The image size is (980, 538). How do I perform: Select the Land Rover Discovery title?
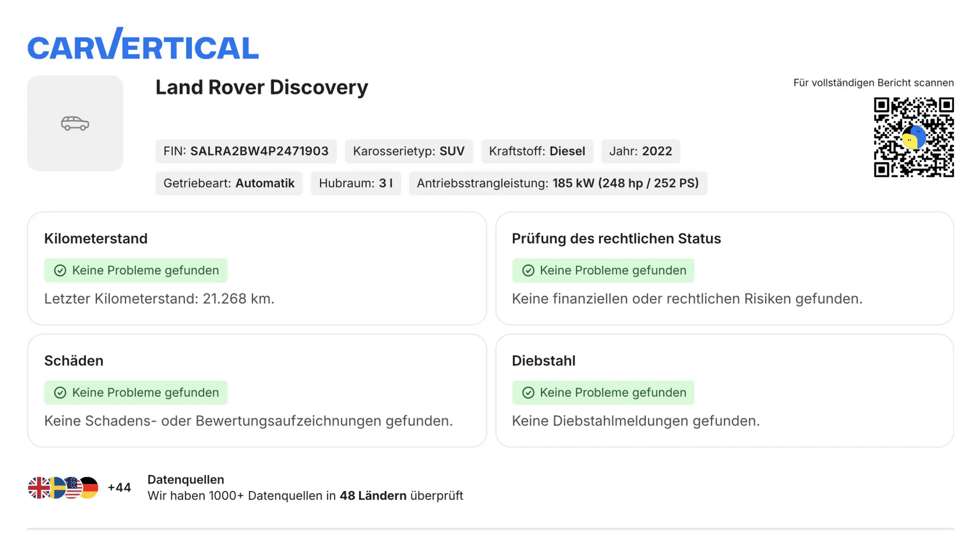pyautogui.click(x=262, y=87)
